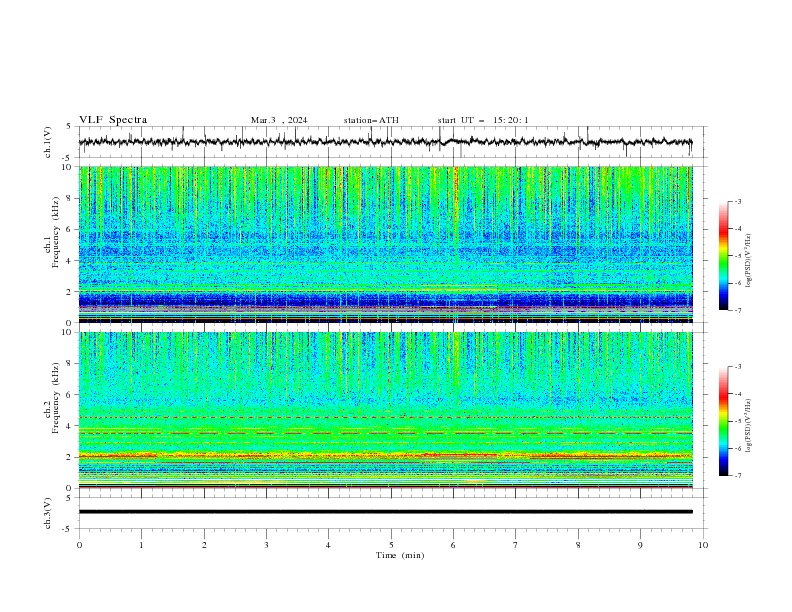Click the "4" tick on the time axis
792x612 pixels.
pos(328,545)
